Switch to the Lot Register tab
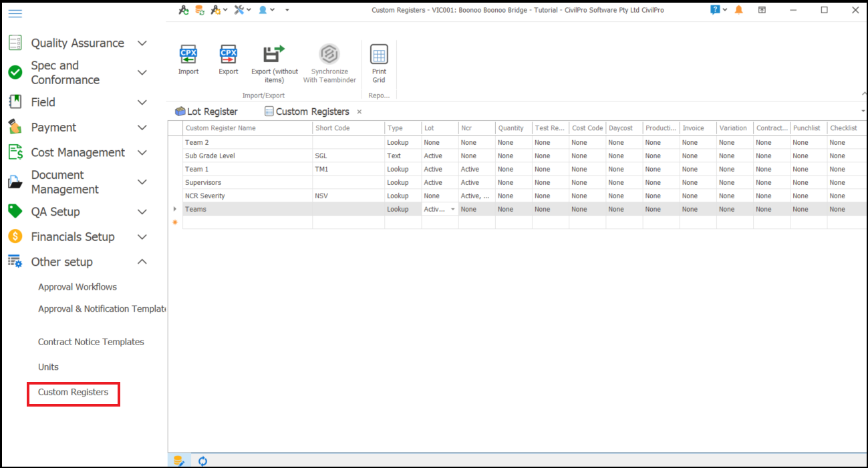The width and height of the screenshot is (868, 468). (x=206, y=111)
